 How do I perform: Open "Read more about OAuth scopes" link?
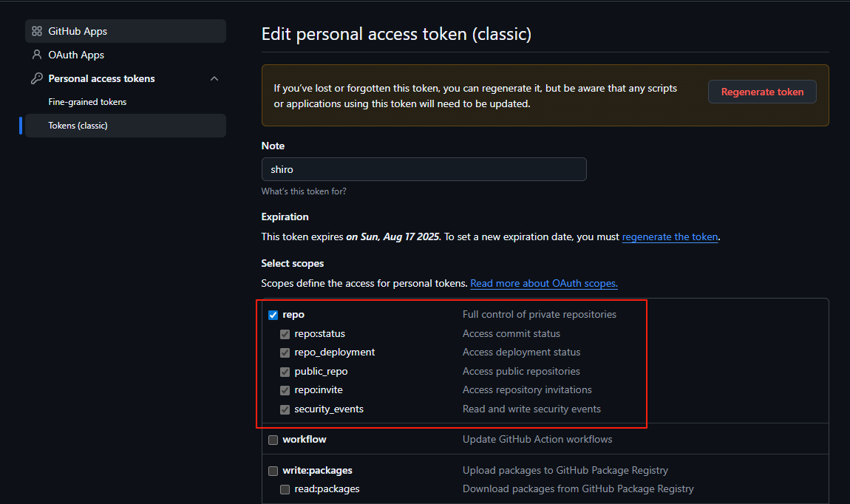click(543, 283)
